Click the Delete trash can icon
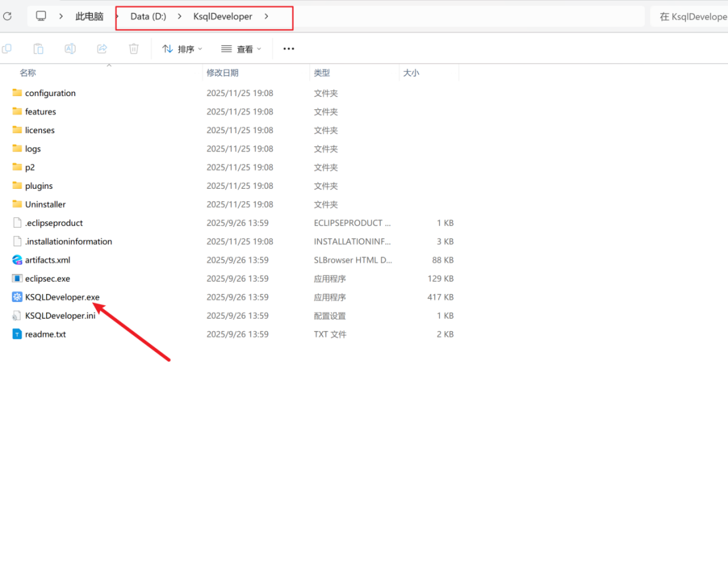The width and height of the screenshot is (728, 566). click(134, 49)
